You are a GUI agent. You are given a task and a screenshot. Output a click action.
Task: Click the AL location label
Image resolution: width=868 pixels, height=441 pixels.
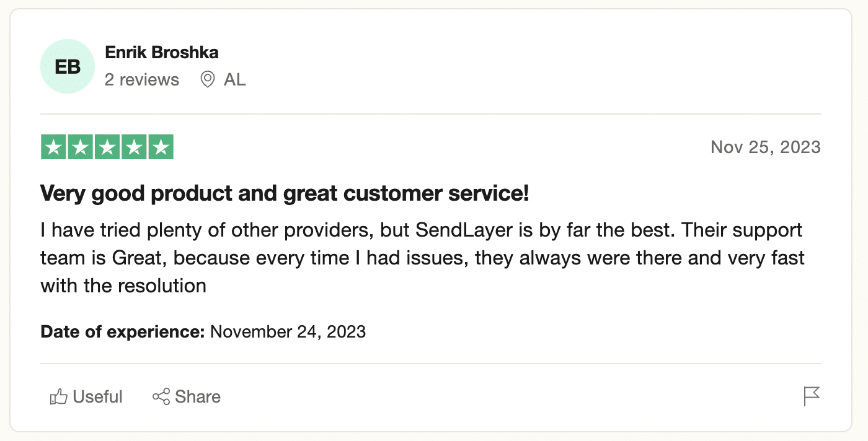click(x=236, y=79)
